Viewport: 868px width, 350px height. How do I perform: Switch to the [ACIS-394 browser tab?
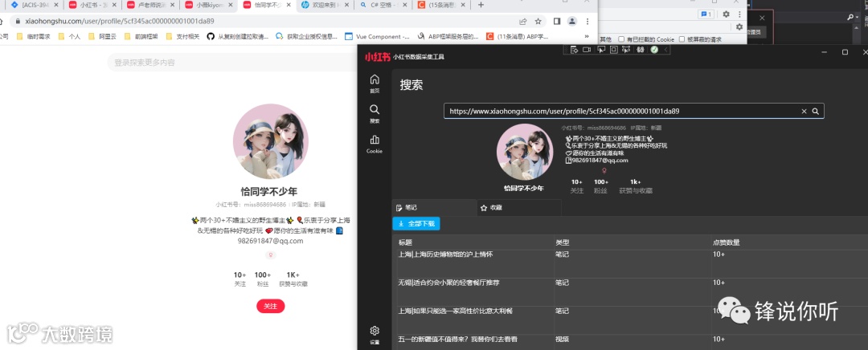pyautogui.click(x=35, y=5)
